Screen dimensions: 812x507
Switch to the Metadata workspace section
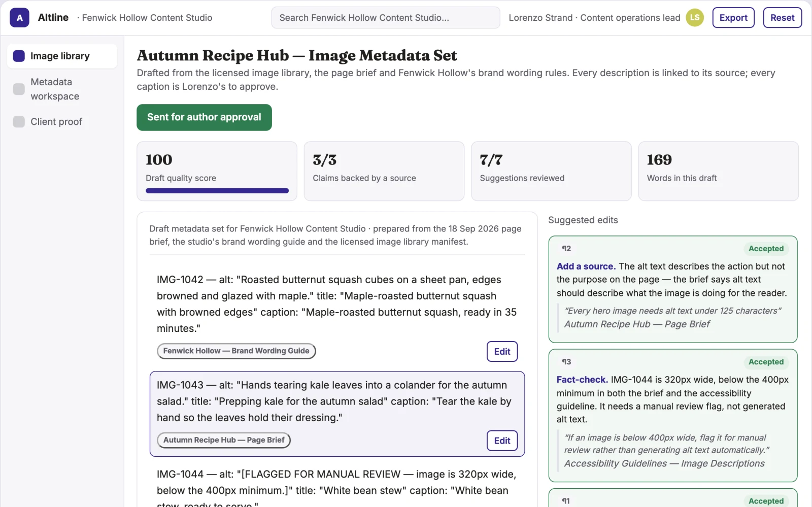62,89
